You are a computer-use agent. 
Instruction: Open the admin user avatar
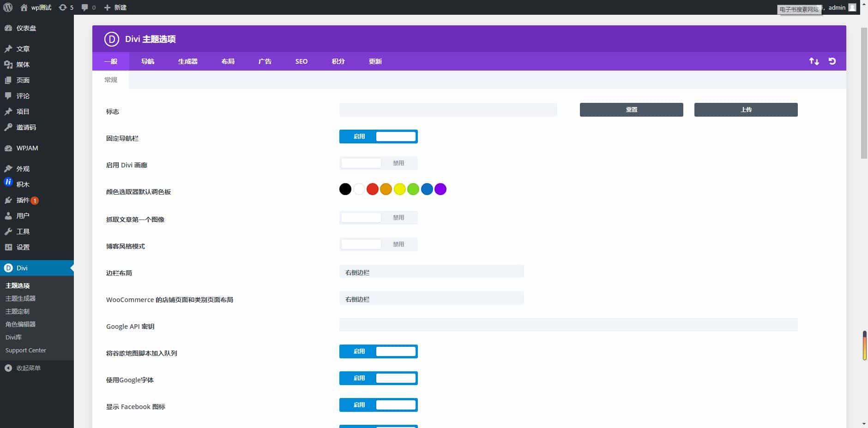tap(852, 7)
